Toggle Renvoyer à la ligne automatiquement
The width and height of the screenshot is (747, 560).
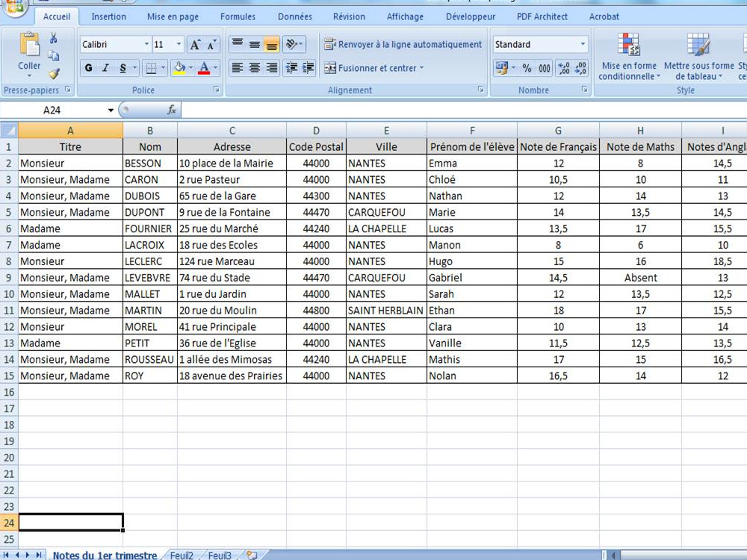(403, 44)
